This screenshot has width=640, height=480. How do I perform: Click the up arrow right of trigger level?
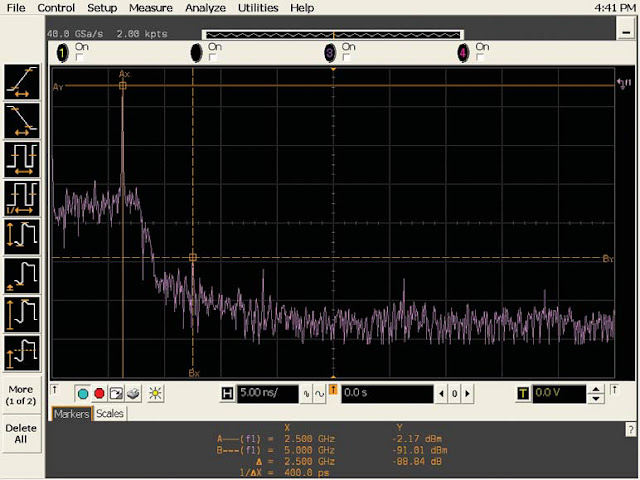click(x=614, y=389)
